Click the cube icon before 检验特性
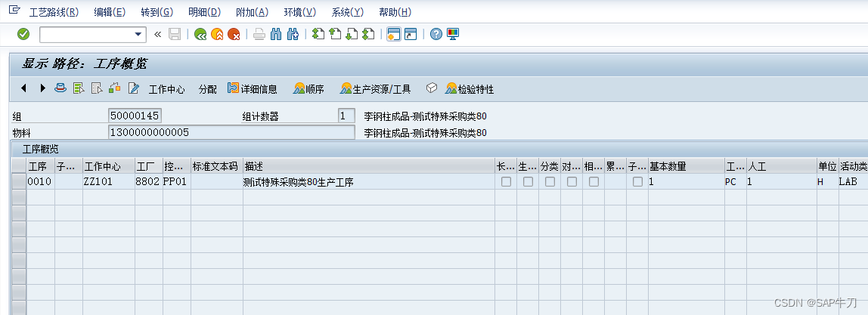 coord(432,88)
